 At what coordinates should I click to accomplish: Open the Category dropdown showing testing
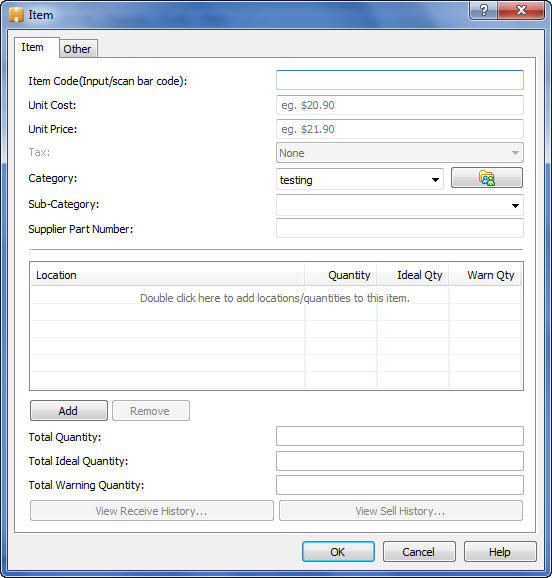coord(360,180)
